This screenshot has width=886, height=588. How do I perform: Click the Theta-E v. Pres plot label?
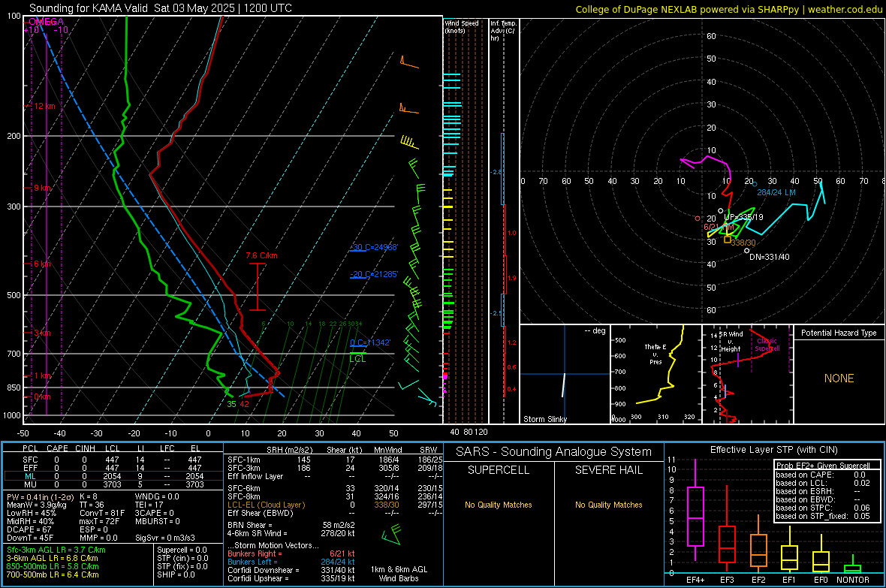click(655, 354)
